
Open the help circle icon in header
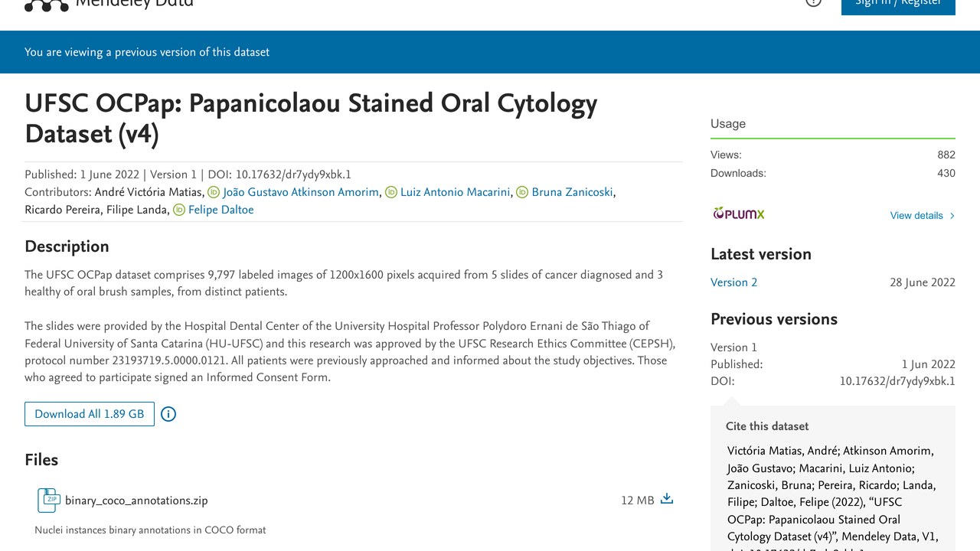point(813,2)
